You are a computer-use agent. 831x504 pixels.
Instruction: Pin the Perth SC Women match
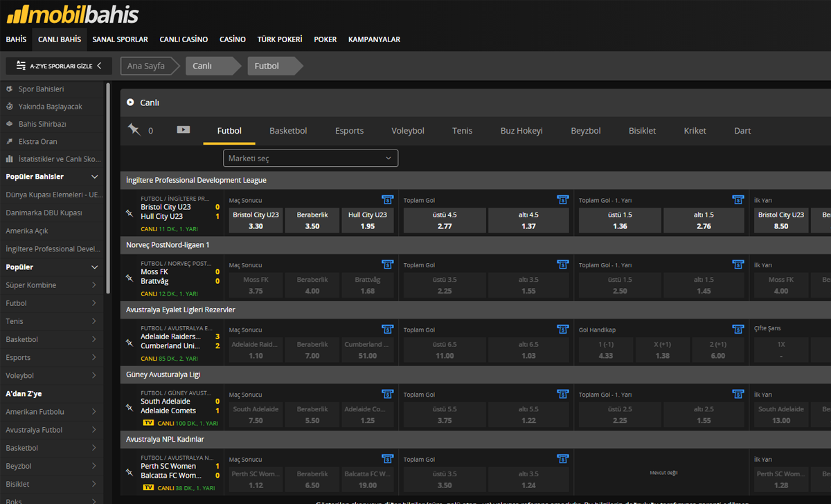tap(129, 472)
